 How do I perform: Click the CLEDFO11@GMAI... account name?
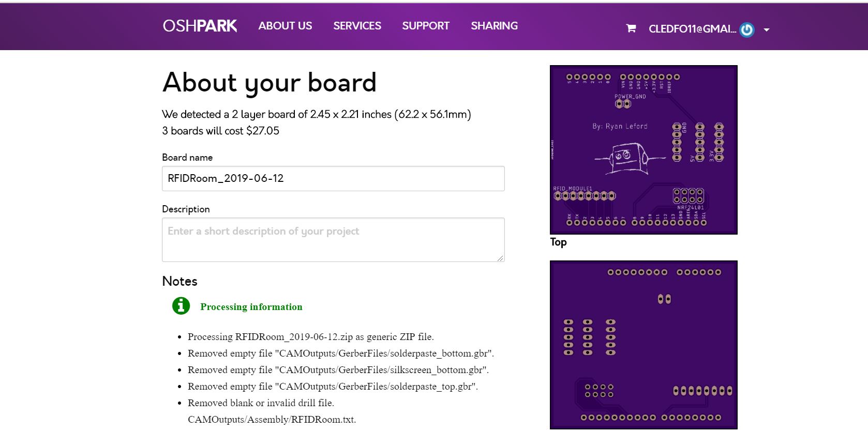(692, 29)
